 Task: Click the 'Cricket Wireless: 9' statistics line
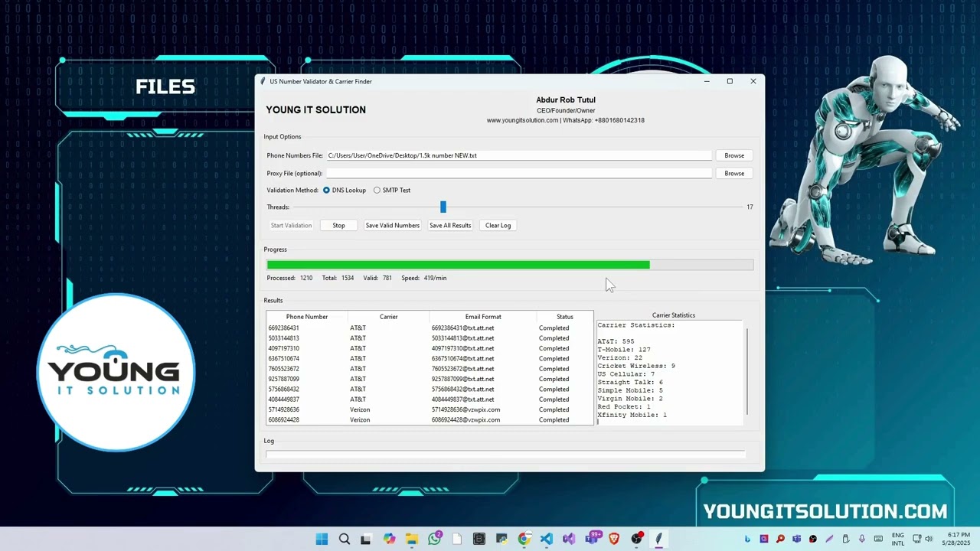point(636,366)
